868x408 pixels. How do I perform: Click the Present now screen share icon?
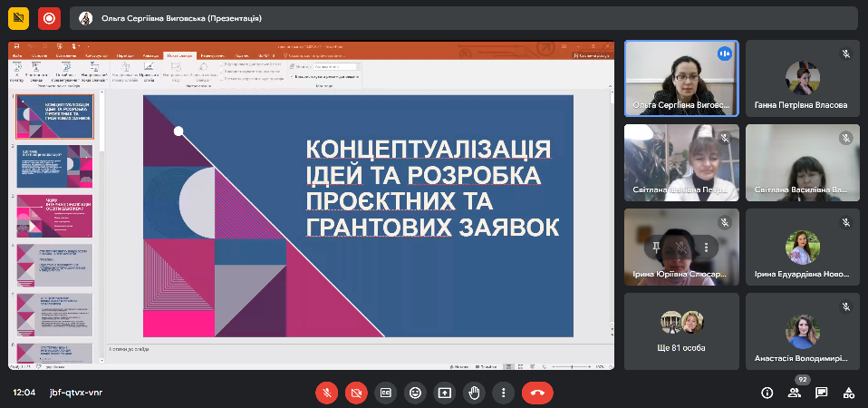(444, 393)
